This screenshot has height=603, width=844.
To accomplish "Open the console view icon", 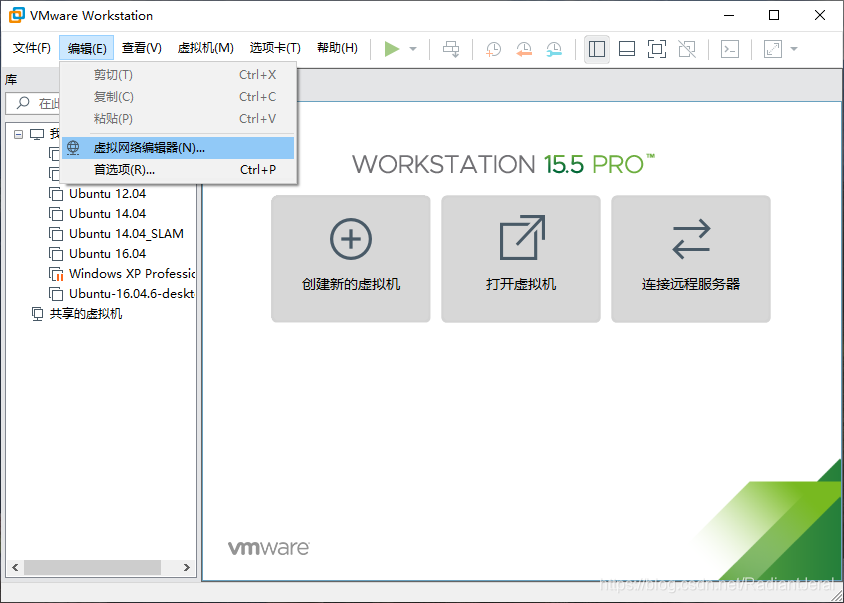I will click(729, 49).
